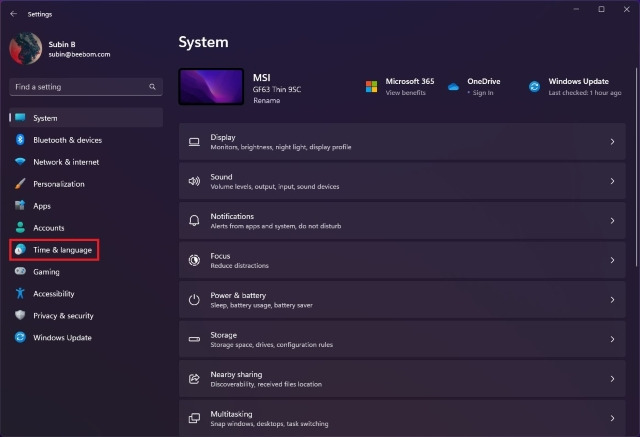Click the Accessibility label in the sidebar

(x=53, y=294)
